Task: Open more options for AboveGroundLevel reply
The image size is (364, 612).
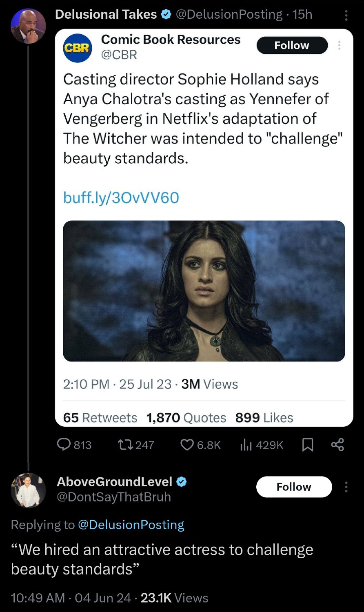Action: (x=346, y=487)
